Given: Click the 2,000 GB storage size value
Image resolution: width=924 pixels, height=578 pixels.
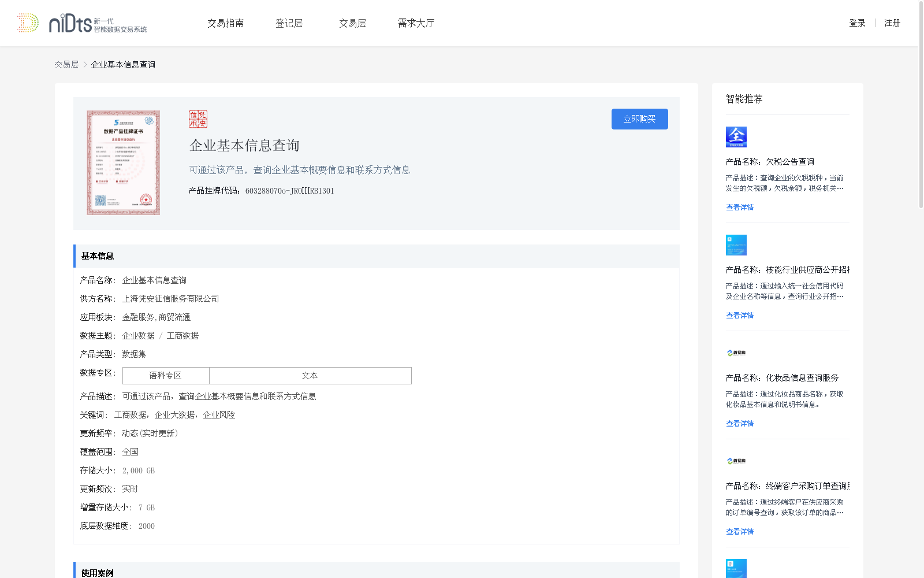Looking at the screenshot, I should tap(139, 470).
